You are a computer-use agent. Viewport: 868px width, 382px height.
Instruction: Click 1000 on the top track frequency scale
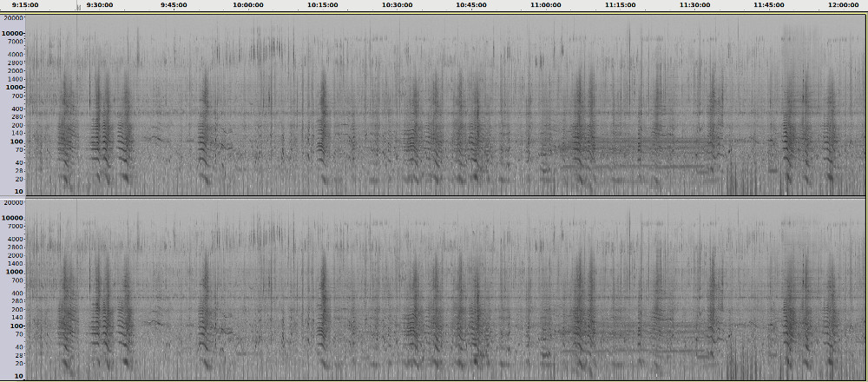[x=15, y=87]
